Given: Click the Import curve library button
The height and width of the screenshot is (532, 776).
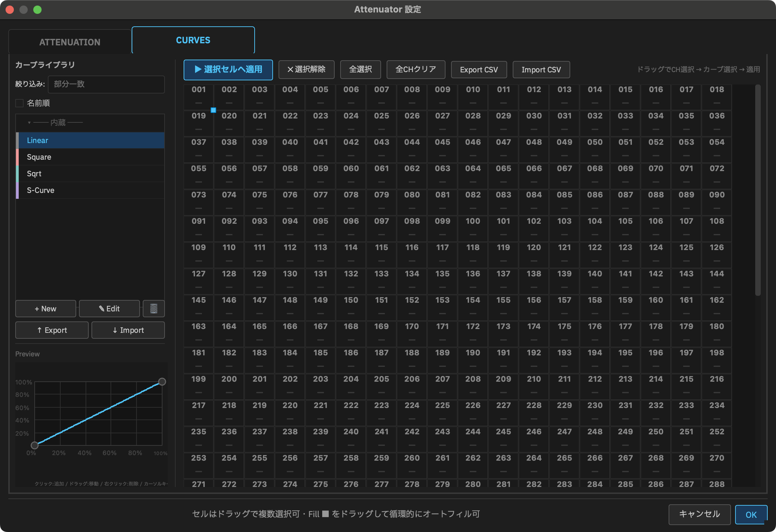Looking at the screenshot, I should coord(128,330).
